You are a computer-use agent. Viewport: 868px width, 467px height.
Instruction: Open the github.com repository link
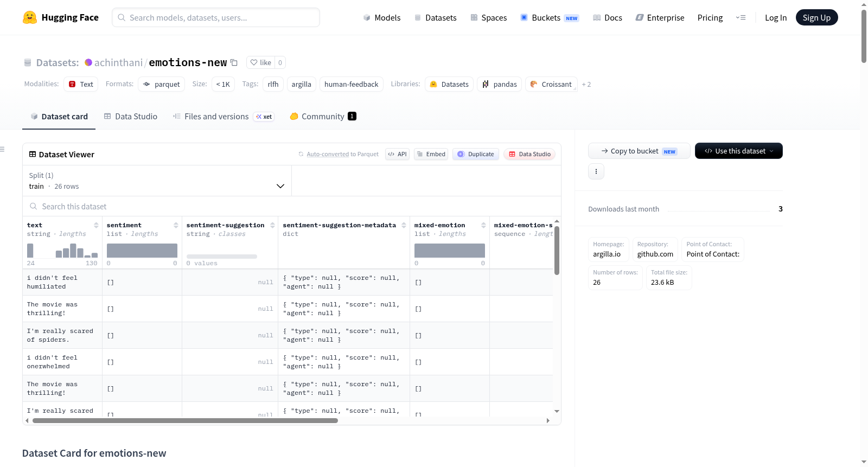pos(655,254)
